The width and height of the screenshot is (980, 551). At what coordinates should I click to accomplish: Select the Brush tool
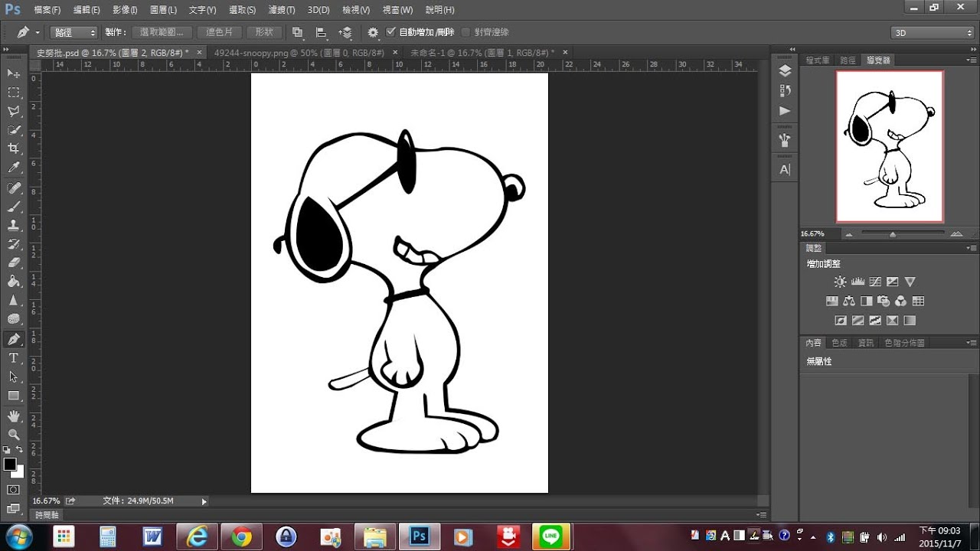click(14, 207)
